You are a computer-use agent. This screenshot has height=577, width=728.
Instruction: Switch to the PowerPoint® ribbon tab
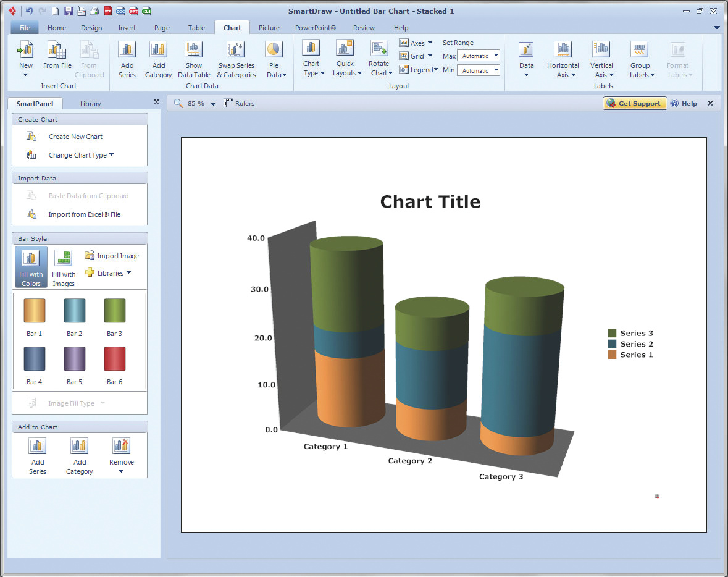tap(316, 28)
